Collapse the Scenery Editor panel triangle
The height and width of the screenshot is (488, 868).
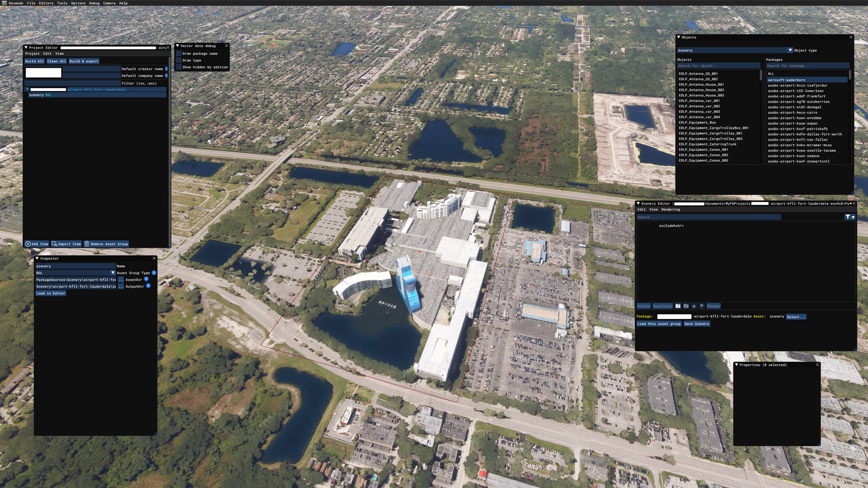(x=638, y=203)
